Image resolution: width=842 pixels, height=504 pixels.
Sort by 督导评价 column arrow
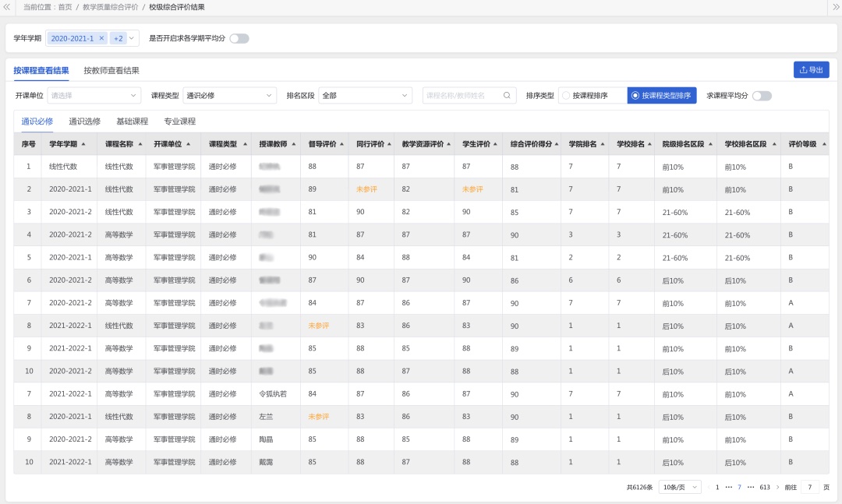341,144
